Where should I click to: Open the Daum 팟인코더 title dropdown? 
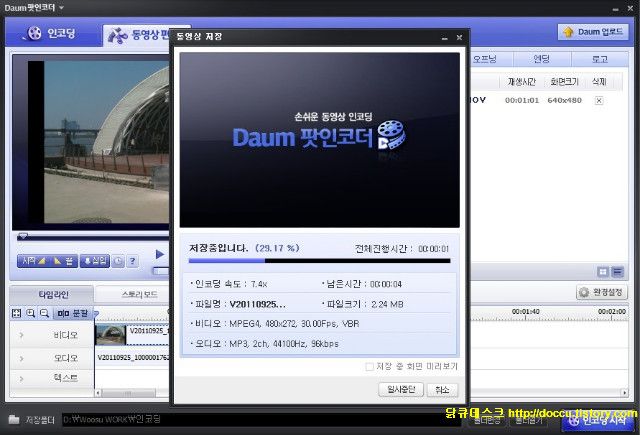click(61, 8)
